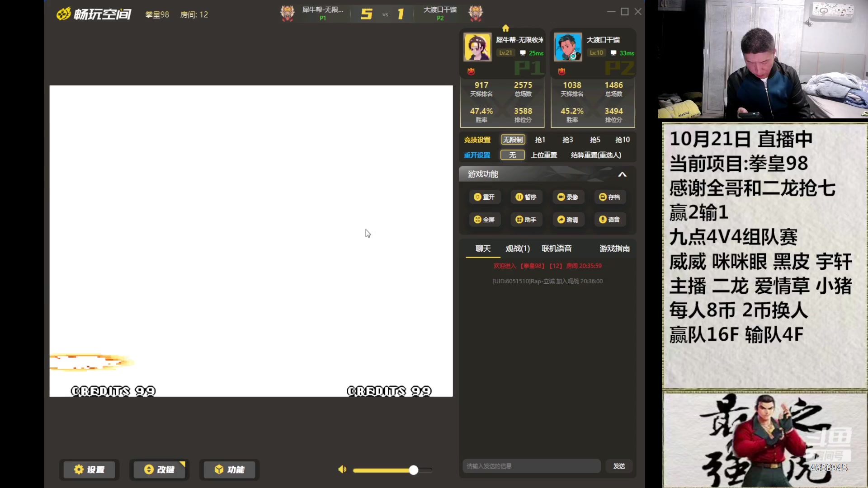Click P2 Lv.10 level badge

[x=596, y=53]
